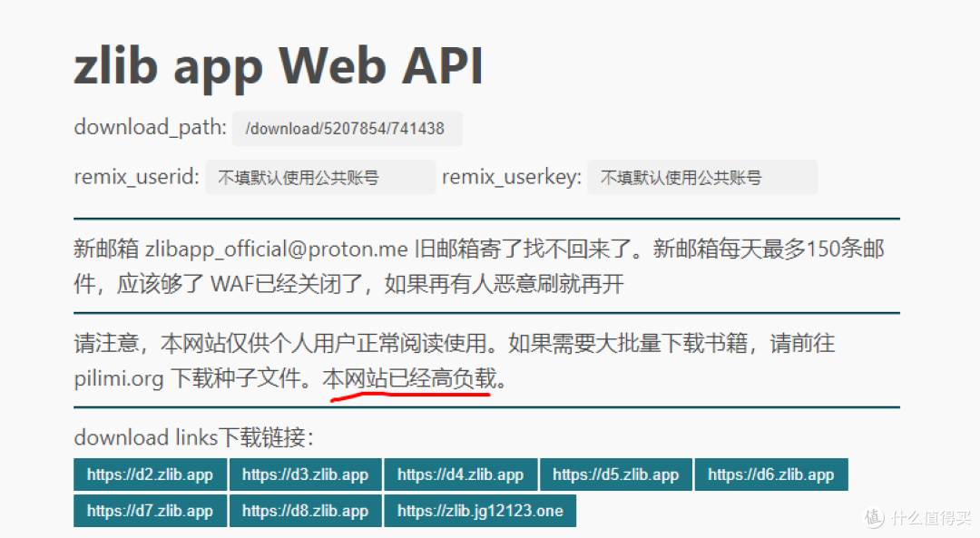Open the https://d2.zlib.app download link
980x538 pixels.
pos(150,474)
